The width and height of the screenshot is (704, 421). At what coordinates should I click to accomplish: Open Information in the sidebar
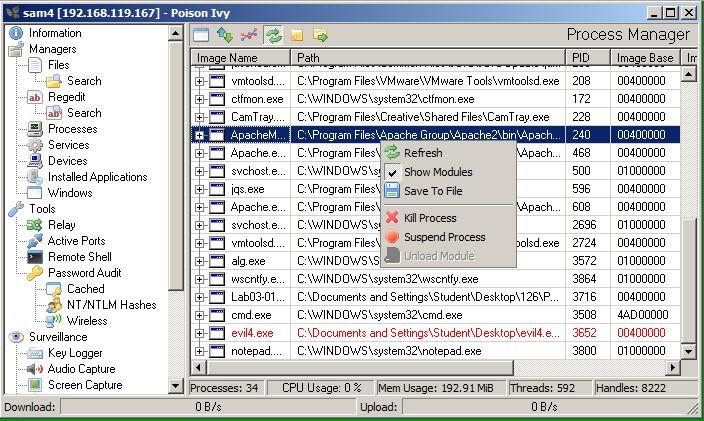tap(55, 33)
